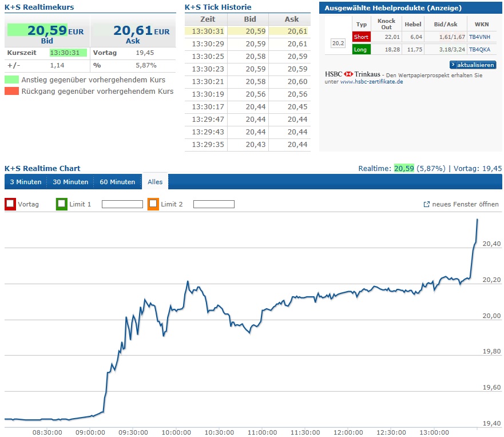Click the Bid/Ask value 3,18/3,24
This screenshot has height=437, width=504.
(453, 50)
